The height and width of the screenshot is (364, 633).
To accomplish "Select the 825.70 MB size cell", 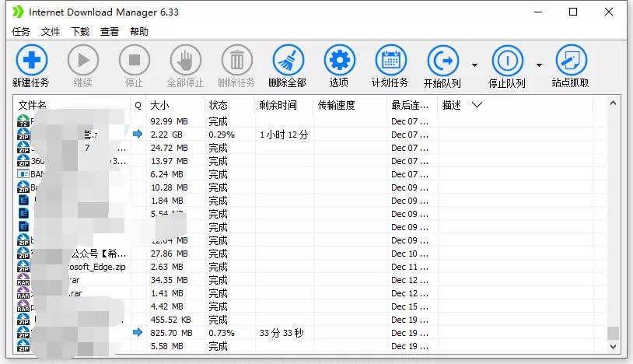I will click(172, 334).
